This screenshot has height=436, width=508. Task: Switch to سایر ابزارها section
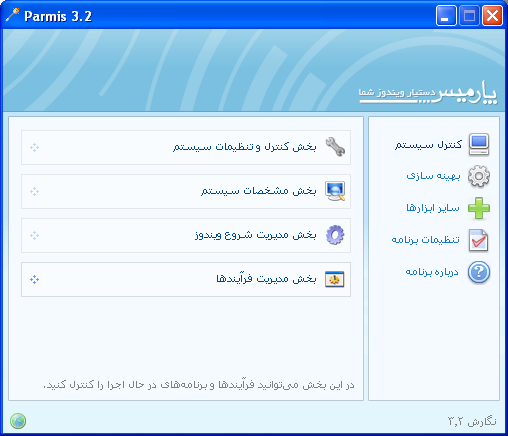(x=448, y=208)
